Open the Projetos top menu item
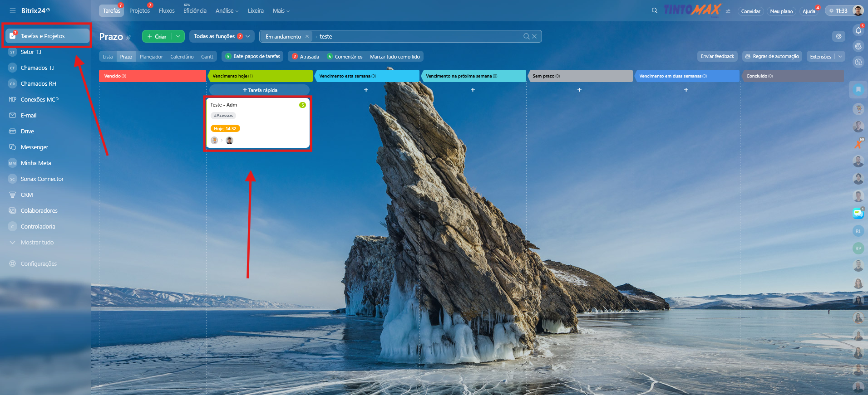 [x=139, y=10]
